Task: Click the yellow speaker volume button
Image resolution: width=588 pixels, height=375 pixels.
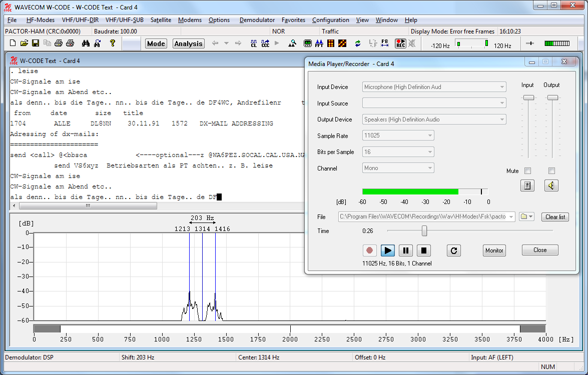Action: pos(551,185)
